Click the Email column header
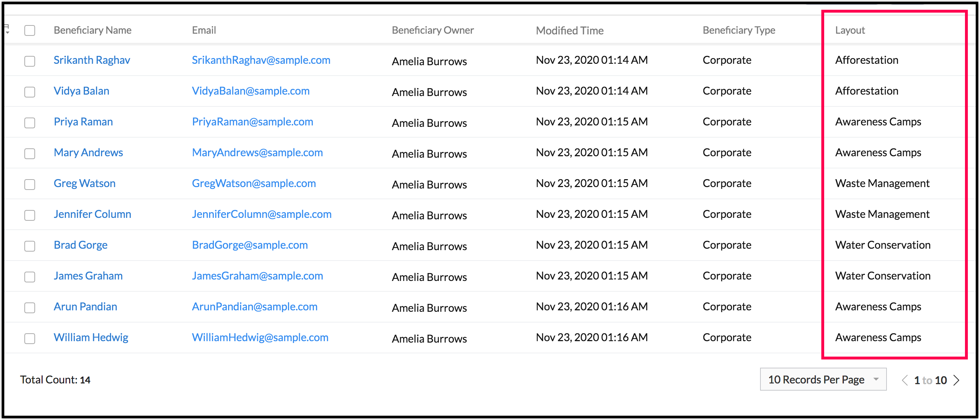This screenshot has height=420, width=980. 204,30
